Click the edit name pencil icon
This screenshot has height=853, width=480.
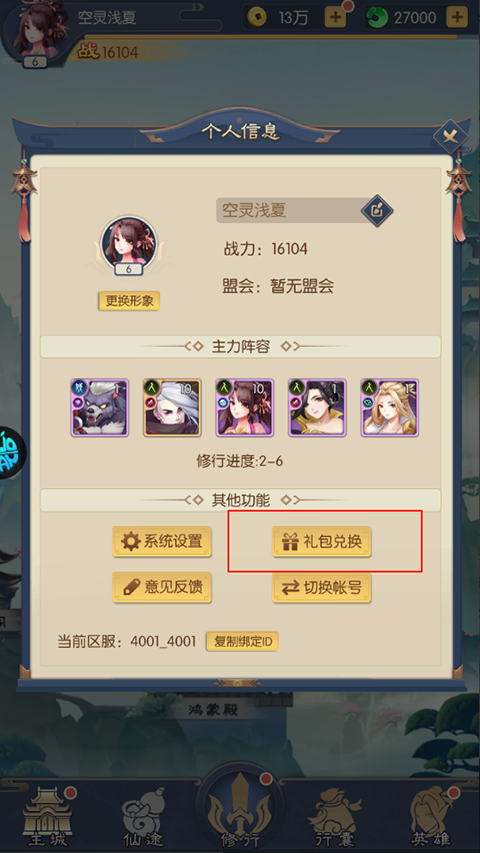coord(377,210)
